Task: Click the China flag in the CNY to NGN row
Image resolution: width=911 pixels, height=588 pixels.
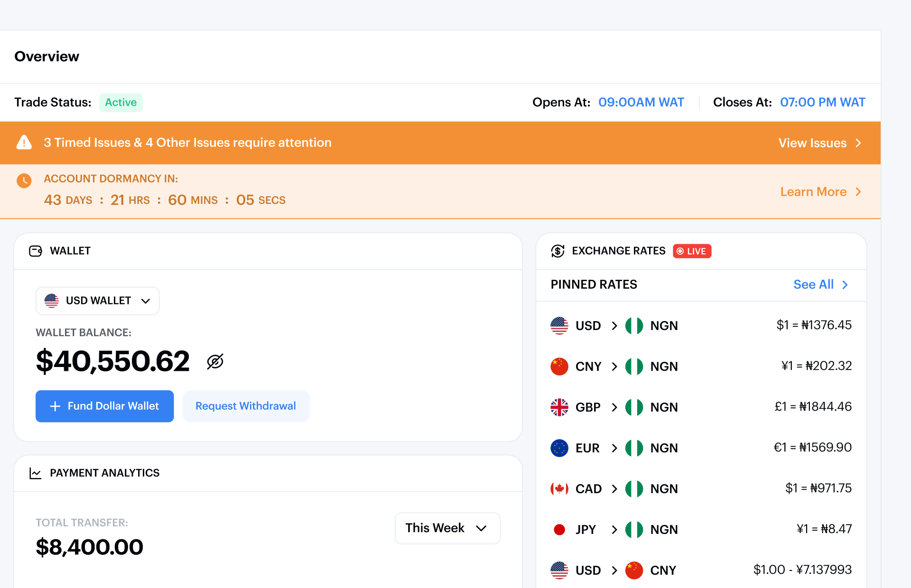Action: (559, 367)
